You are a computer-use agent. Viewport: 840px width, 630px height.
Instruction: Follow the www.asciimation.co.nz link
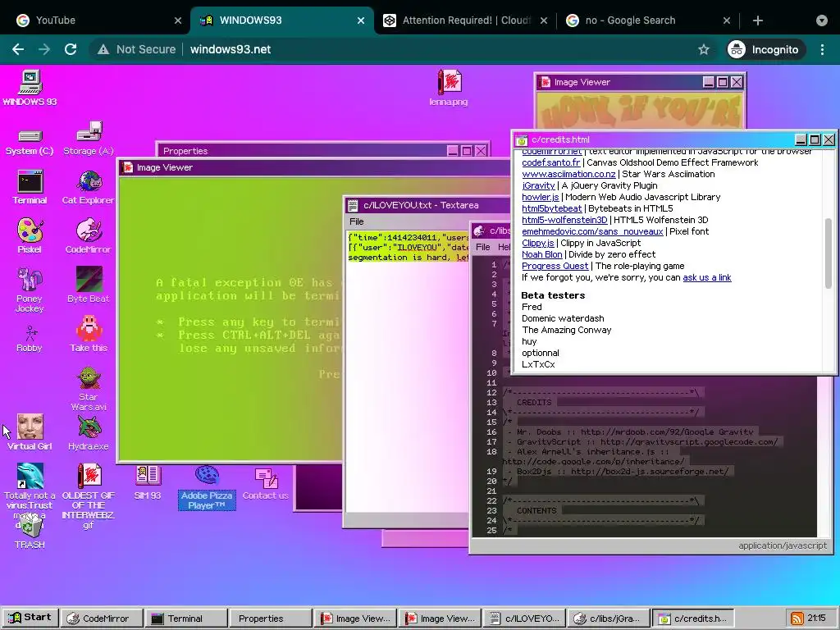coord(568,174)
